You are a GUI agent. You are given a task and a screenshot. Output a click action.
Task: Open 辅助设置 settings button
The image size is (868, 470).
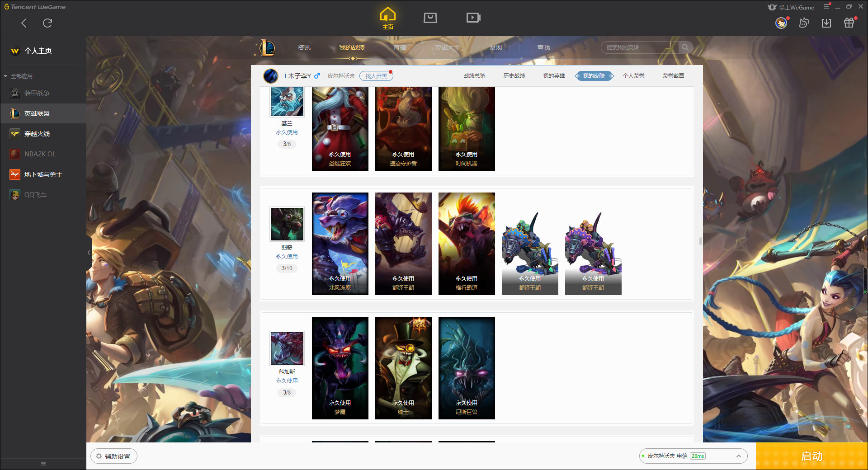click(x=113, y=456)
